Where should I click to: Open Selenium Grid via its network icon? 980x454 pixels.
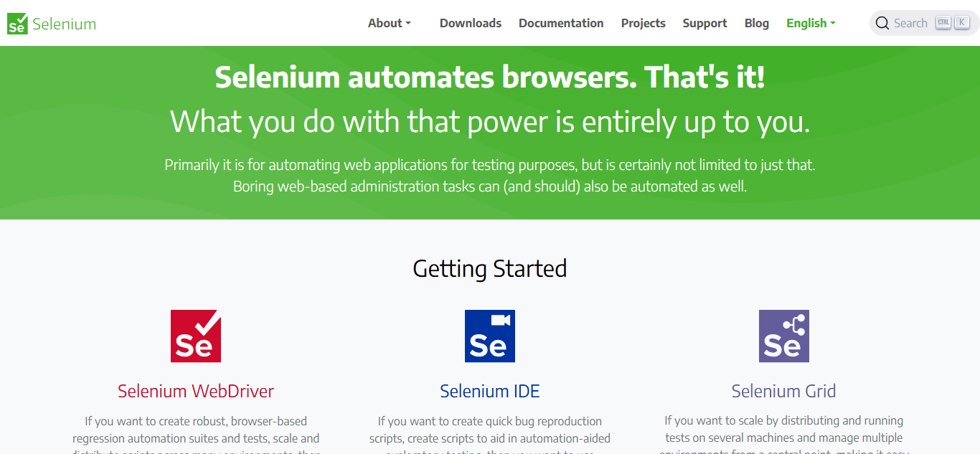click(783, 335)
